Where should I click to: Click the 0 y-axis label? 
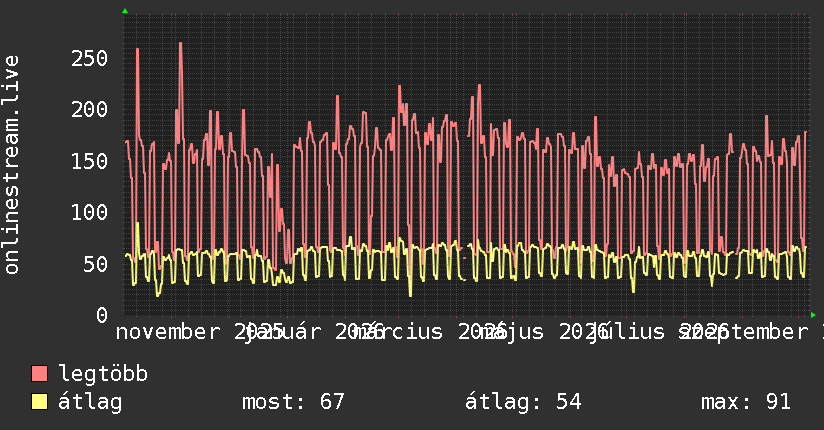(102, 315)
